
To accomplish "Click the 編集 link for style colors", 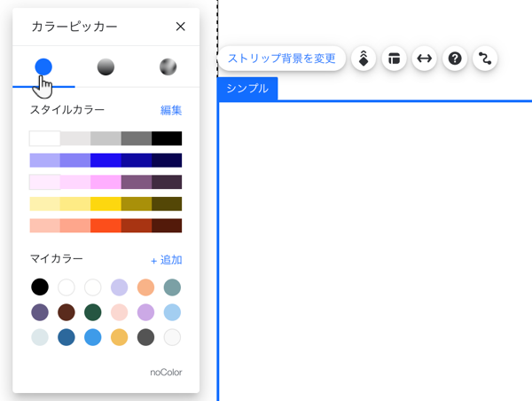I will coord(171,110).
